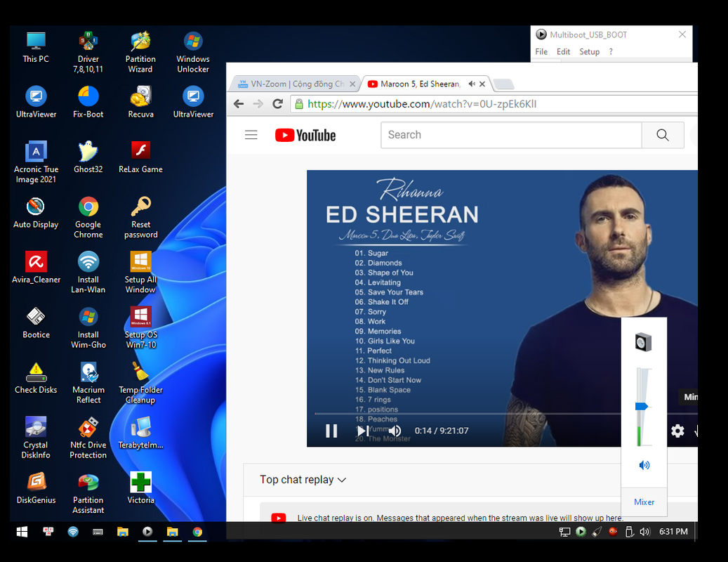Screen dimensions: 728x562
Task: Click the YouTube logo home link
Action: [305, 135]
